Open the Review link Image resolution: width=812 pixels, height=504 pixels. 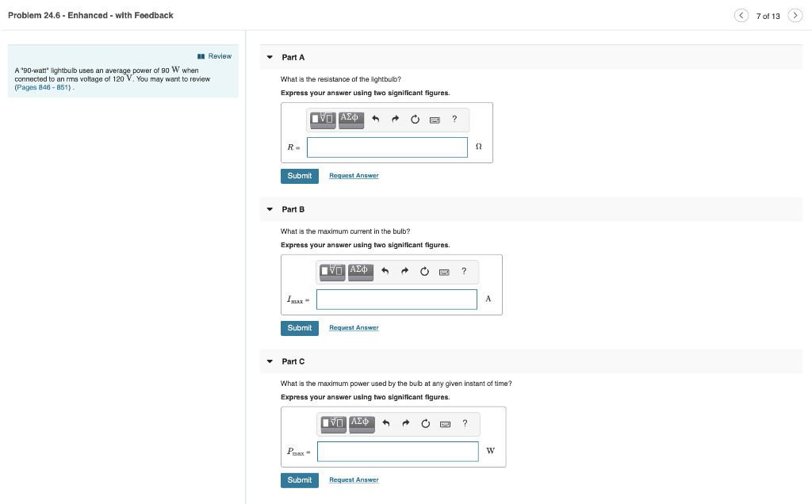[x=214, y=56]
